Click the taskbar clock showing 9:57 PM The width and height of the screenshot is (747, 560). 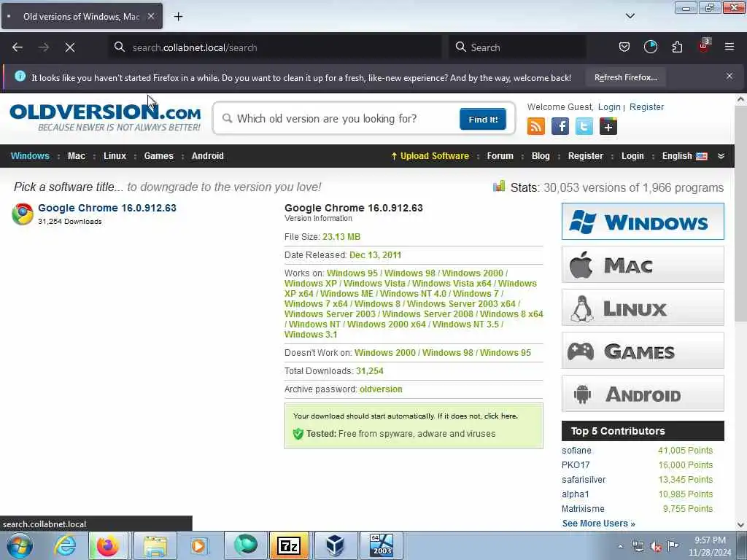pyautogui.click(x=710, y=546)
